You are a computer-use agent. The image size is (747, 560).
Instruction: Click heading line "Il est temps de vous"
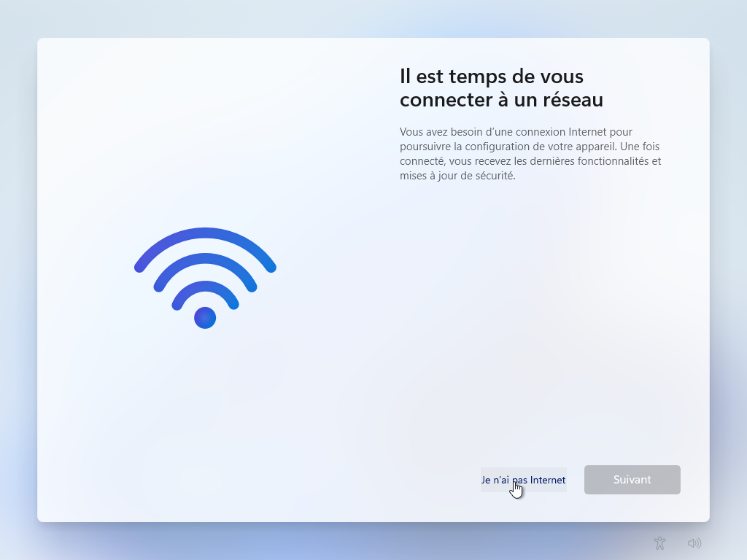pyautogui.click(x=491, y=76)
